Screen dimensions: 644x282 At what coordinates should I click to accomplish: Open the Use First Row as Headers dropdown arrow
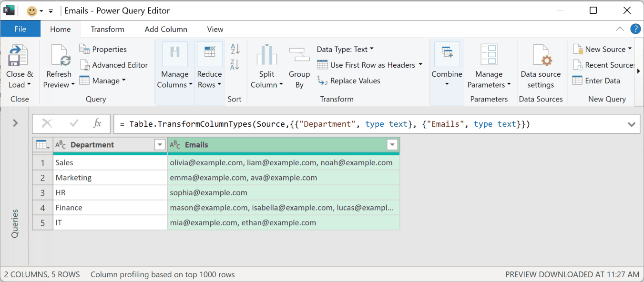[420, 65]
